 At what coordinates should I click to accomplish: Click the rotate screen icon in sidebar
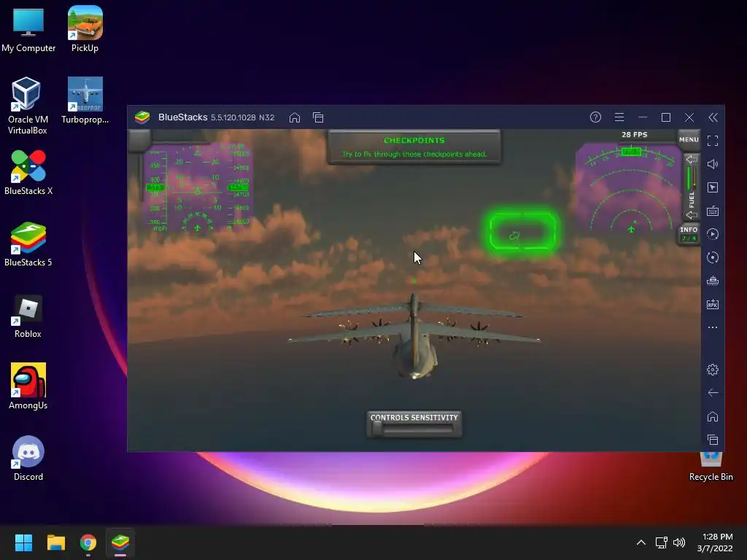pos(713,257)
